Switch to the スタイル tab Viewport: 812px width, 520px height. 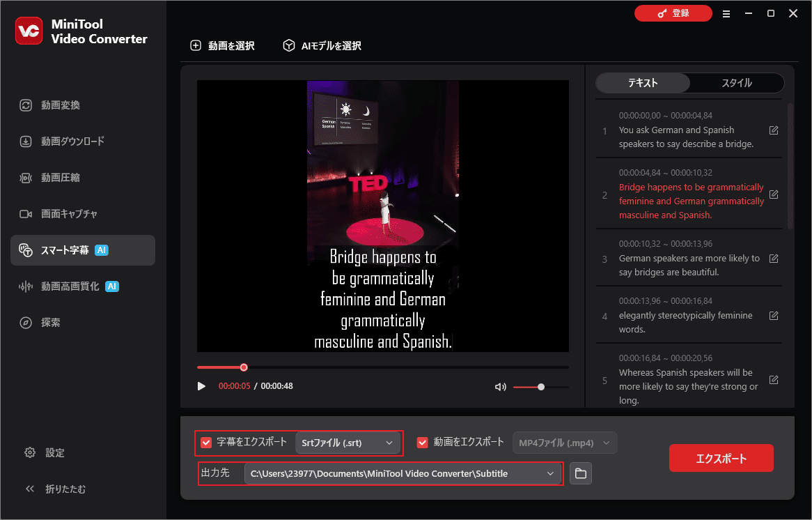pos(737,83)
